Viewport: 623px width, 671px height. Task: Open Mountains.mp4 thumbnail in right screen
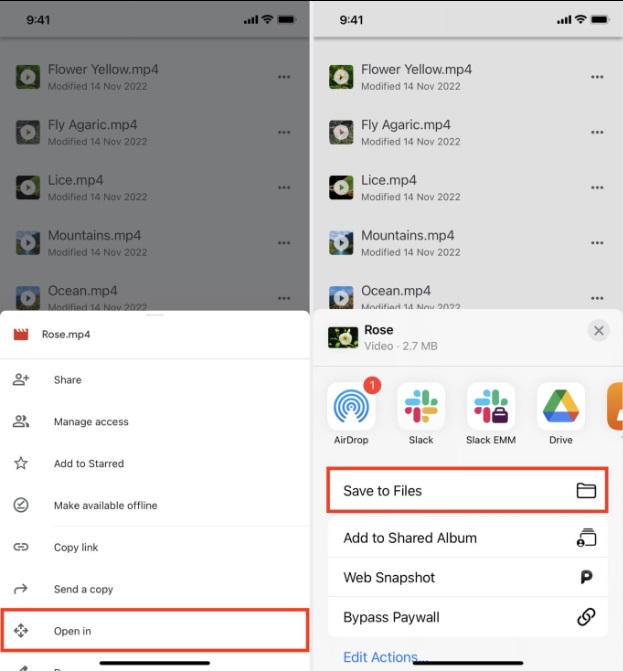click(341, 243)
